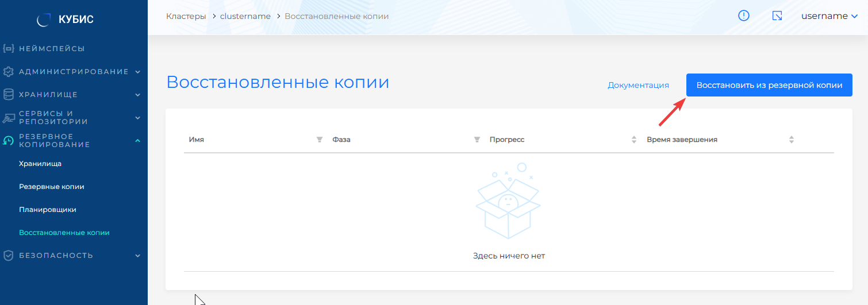Open Резервные копии in sidebar
The height and width of the screenshot is (305, 868).
pos(52,187)
